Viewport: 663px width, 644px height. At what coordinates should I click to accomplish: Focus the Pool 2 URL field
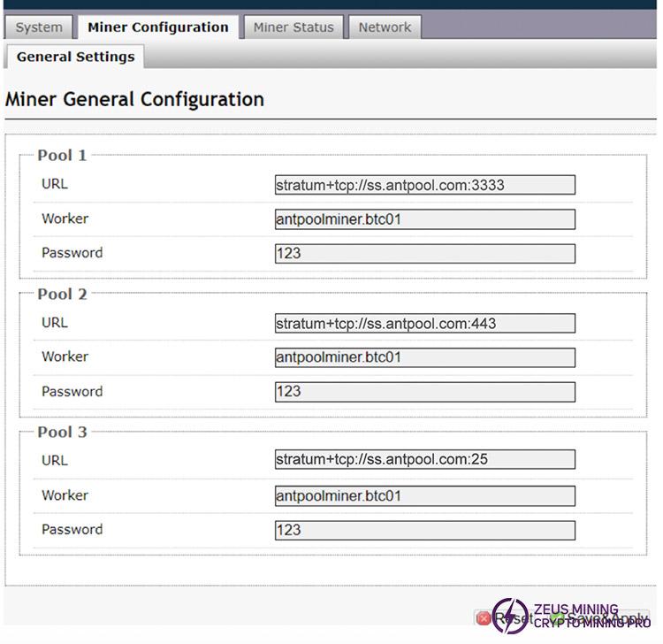tap(424, 324)
